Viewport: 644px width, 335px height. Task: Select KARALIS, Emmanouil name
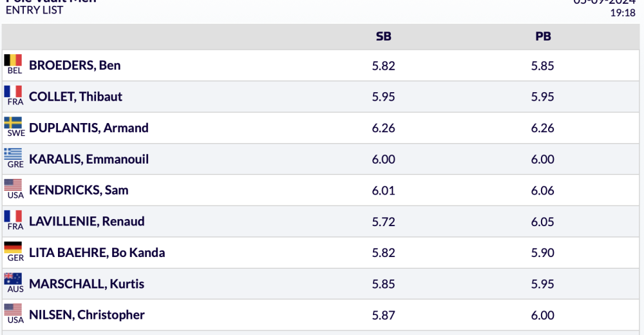pyautogui.click(x=89, y=159)
